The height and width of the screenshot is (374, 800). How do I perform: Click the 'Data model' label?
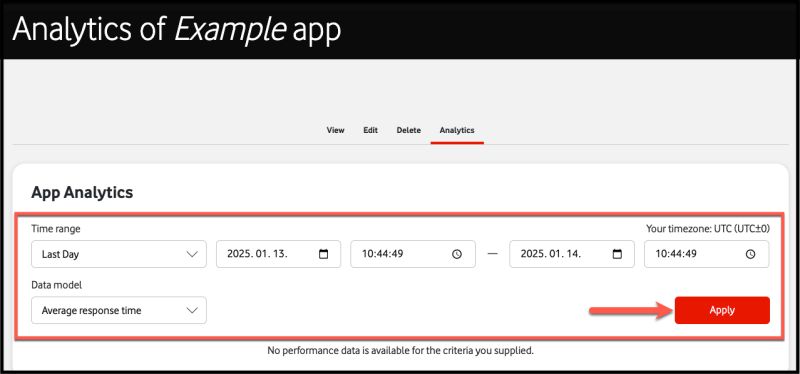point(57,285)
